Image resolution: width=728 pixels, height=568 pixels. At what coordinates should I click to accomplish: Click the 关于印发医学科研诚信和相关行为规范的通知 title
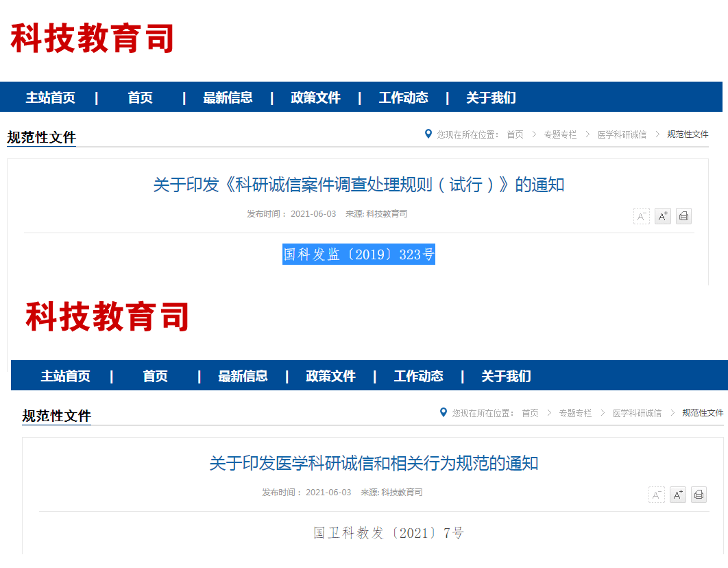(x=374, y=463)
